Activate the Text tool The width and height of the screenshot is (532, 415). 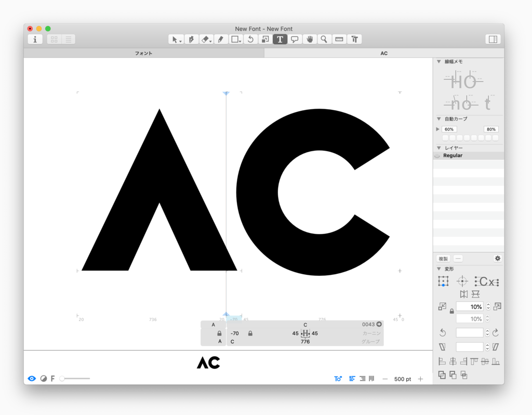(280, 39)
